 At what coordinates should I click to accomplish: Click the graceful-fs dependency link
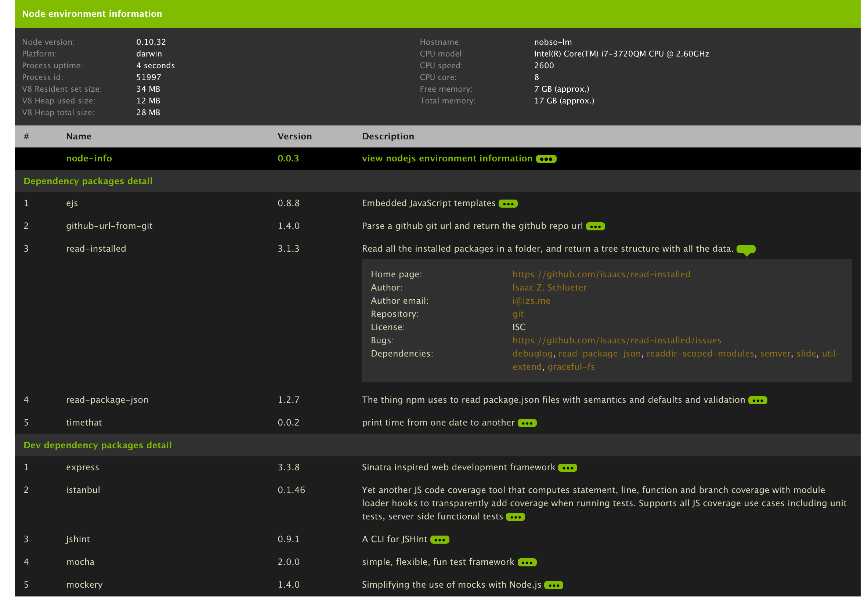coord(571,367)
